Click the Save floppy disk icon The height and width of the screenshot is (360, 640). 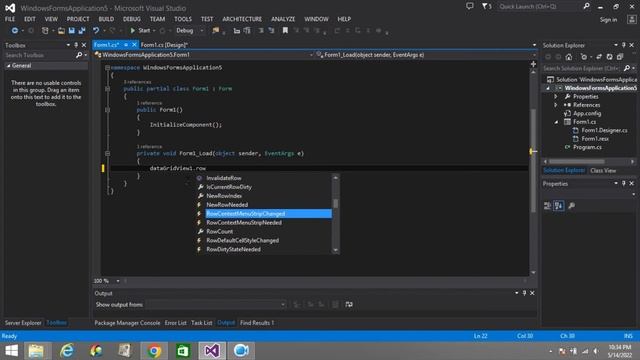pos(71,31)
